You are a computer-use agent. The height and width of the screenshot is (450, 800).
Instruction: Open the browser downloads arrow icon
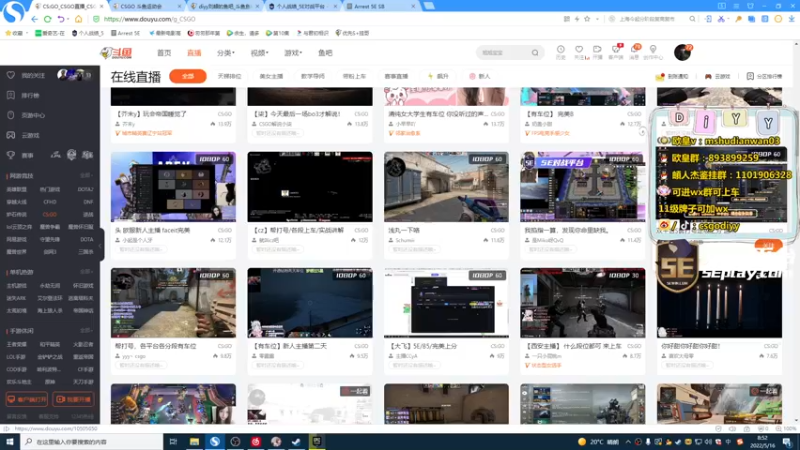pyautogui.click(x=791, y=19)
